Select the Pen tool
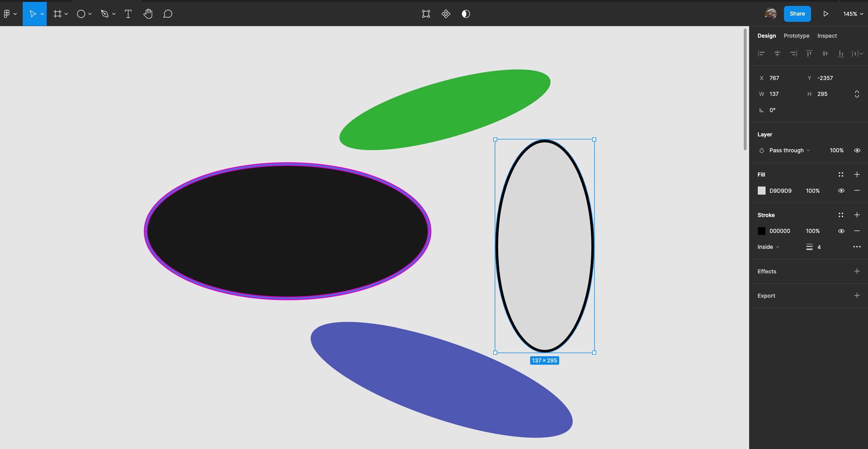 click(x=105, y=14)
